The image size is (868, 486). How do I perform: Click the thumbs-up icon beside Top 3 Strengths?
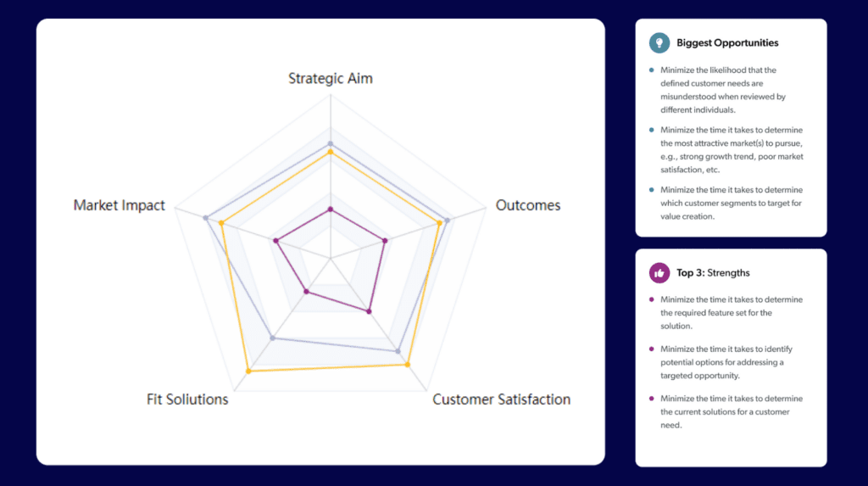click(659, 273)
